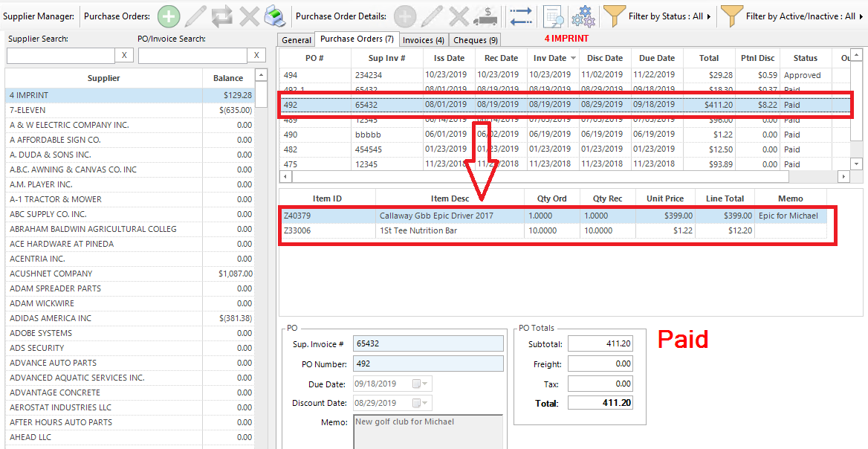This screenshot has height=449, width=868.
Task: Click the delivery truck receive icon
Action: coord(485,16)
